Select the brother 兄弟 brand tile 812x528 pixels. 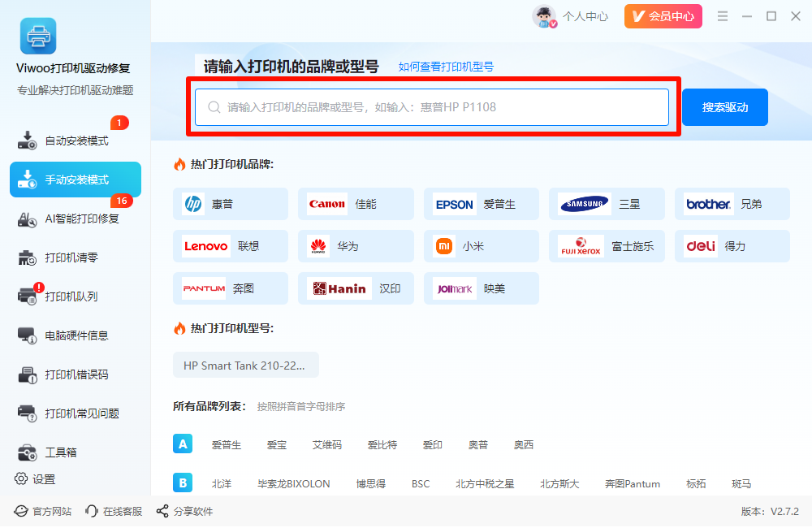tap(732, 204)
